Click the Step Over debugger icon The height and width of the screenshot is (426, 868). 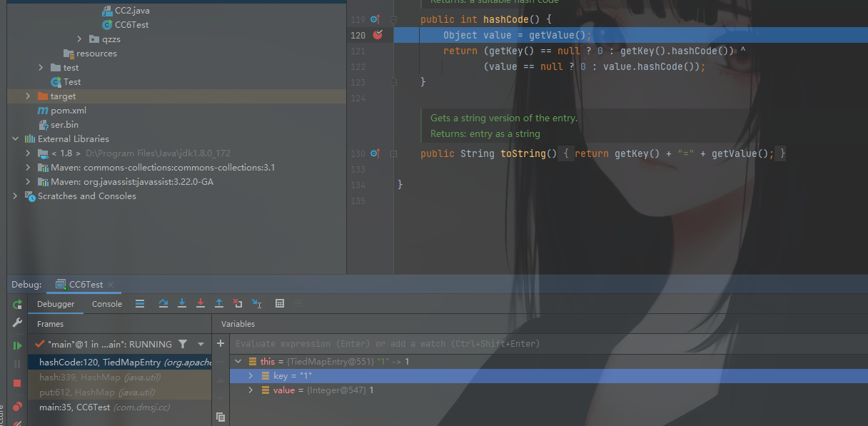163,303
